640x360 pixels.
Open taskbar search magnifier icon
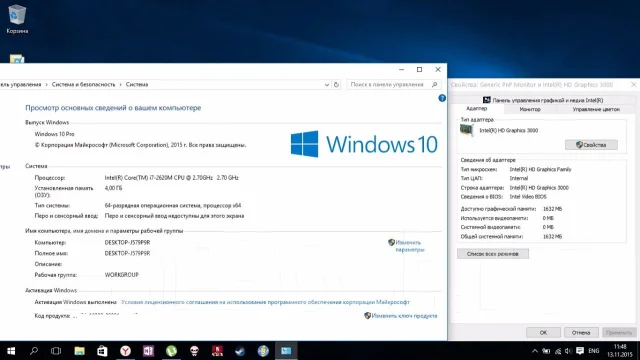[x=34, y=351]
